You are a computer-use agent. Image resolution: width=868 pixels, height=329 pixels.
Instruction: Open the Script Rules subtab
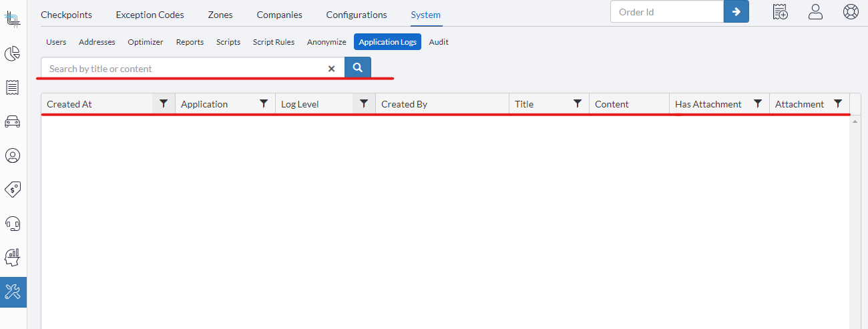(274, 42)
